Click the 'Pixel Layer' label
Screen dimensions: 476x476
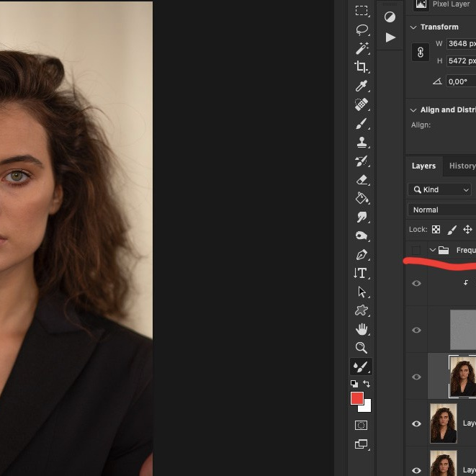[451, 4]
